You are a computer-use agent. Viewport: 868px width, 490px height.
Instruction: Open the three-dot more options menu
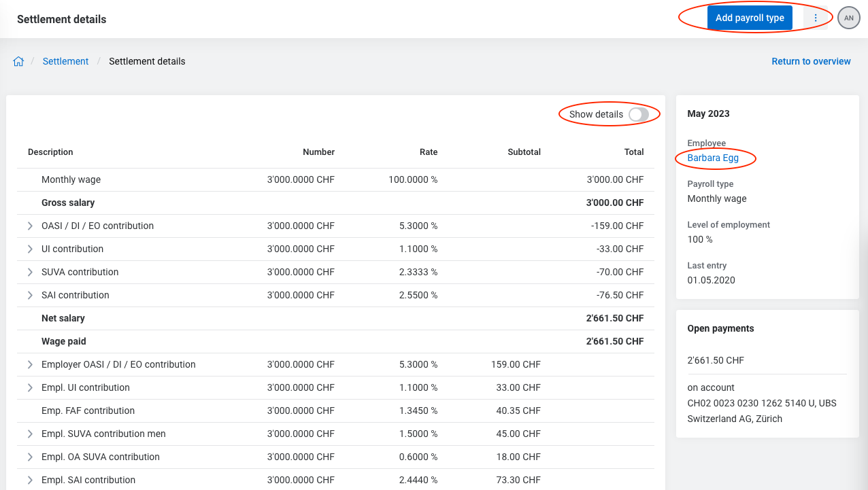pos(816,18)
